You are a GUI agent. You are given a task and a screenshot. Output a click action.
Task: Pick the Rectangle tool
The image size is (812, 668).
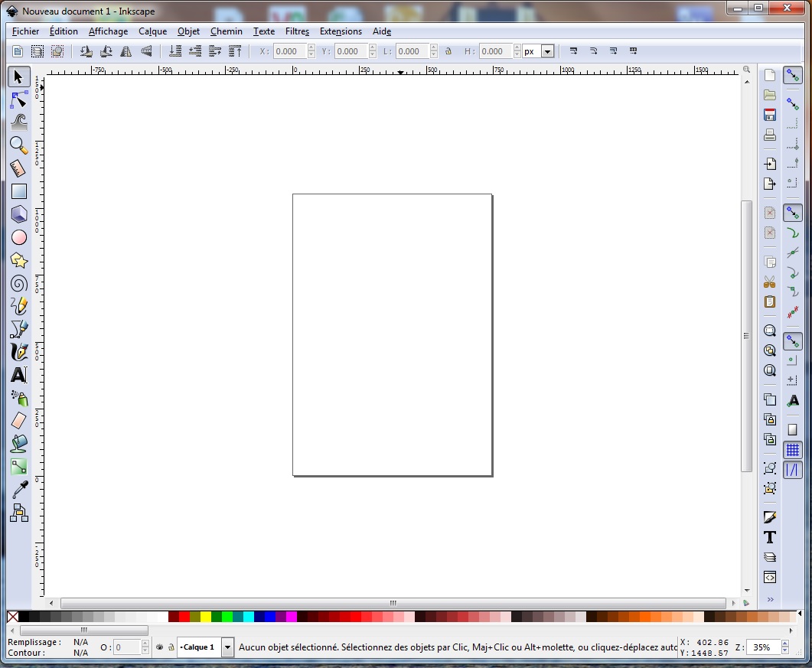click(x=18, y=191)
